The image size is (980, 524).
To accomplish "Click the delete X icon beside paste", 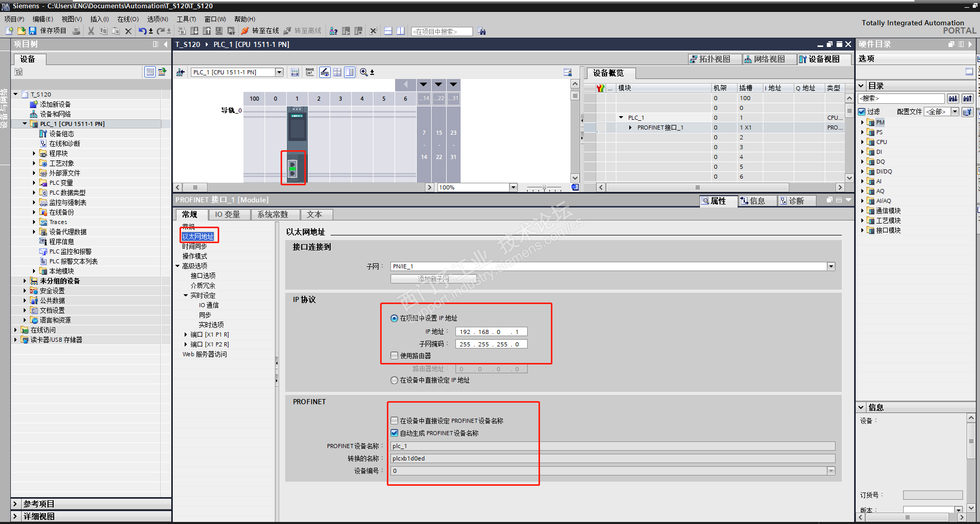I will tap(128, 31).
